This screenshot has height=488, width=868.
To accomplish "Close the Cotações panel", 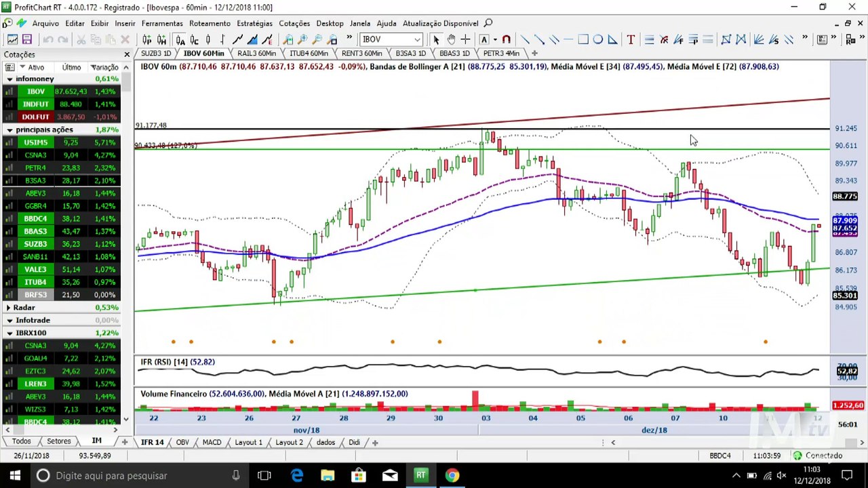I will (x=127, y=54).
